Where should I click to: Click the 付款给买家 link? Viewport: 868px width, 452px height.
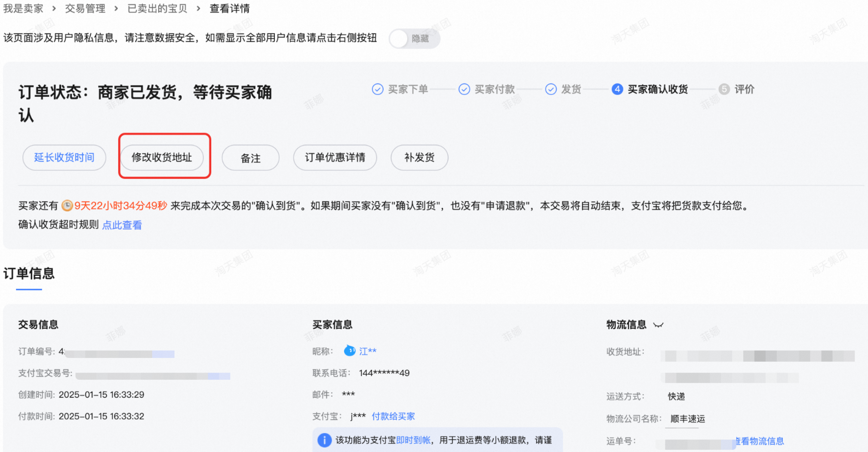(x=393, y=416)
